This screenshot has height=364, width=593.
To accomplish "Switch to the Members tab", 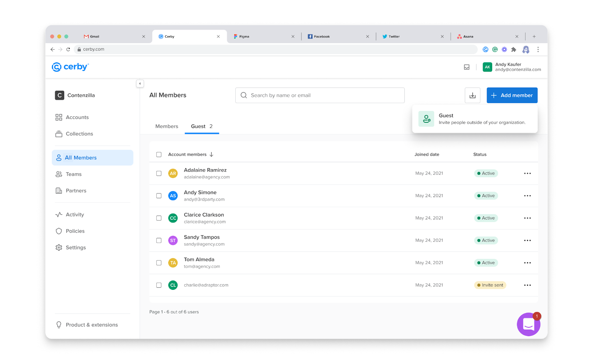I will point(167,126).
